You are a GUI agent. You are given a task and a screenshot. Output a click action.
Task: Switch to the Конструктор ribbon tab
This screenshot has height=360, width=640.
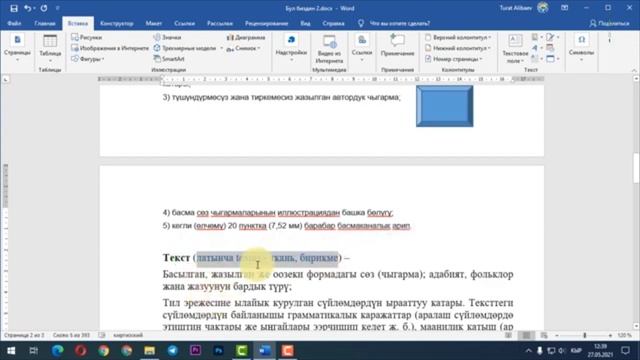click(117, 24)
